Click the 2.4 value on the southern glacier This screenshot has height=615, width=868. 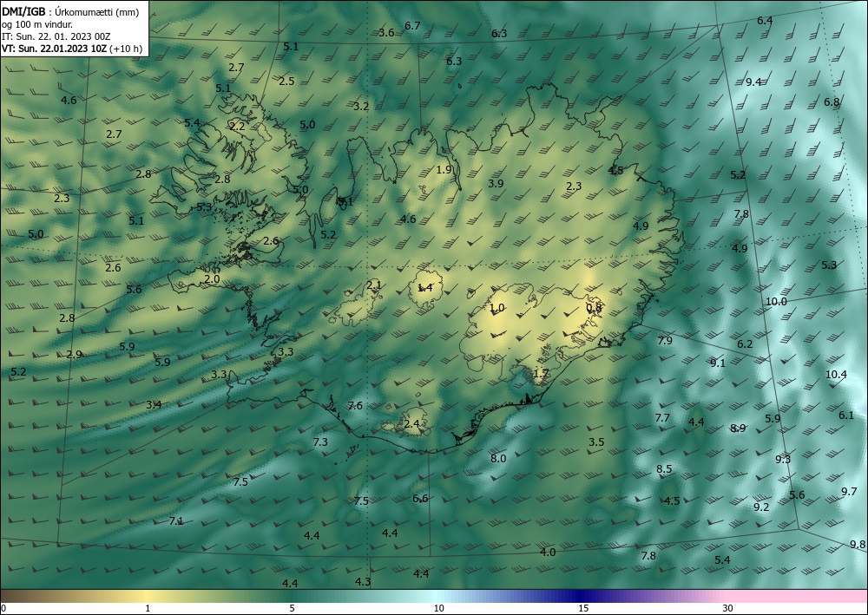point(411,424)
